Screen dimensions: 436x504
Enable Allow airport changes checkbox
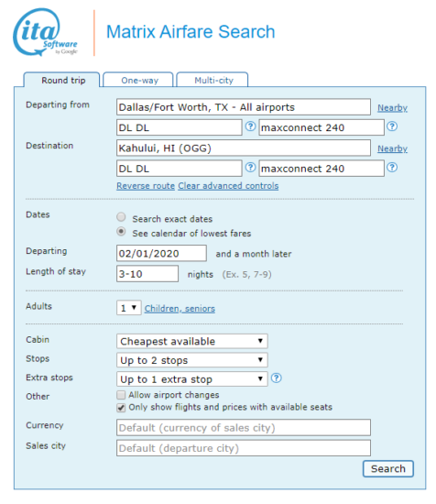tap(121, 395)
